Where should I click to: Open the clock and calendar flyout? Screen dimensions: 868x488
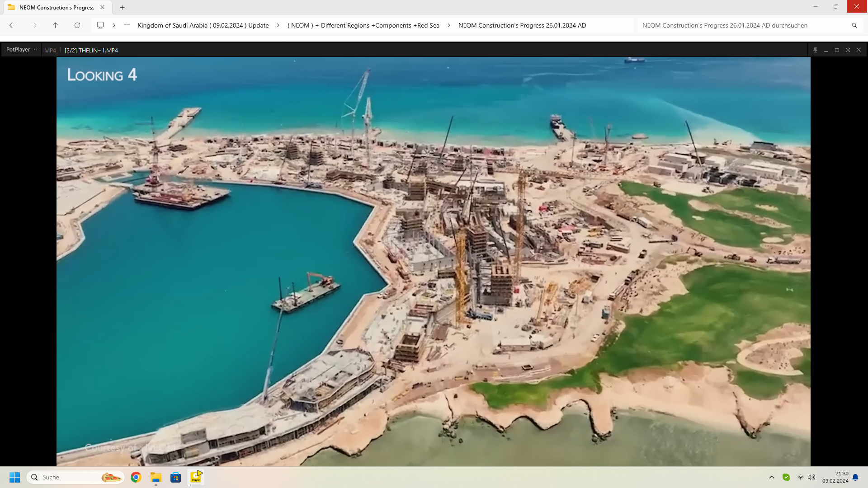point(835,477)
